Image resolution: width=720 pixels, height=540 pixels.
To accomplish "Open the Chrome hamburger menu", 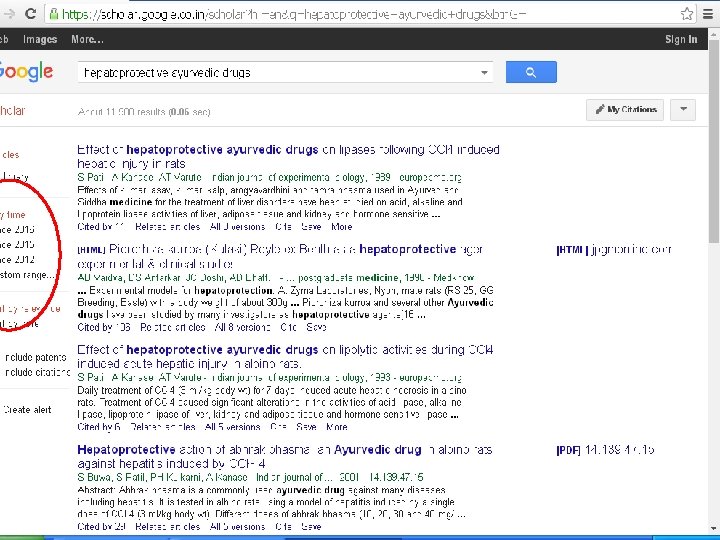I will pos(708,14).
